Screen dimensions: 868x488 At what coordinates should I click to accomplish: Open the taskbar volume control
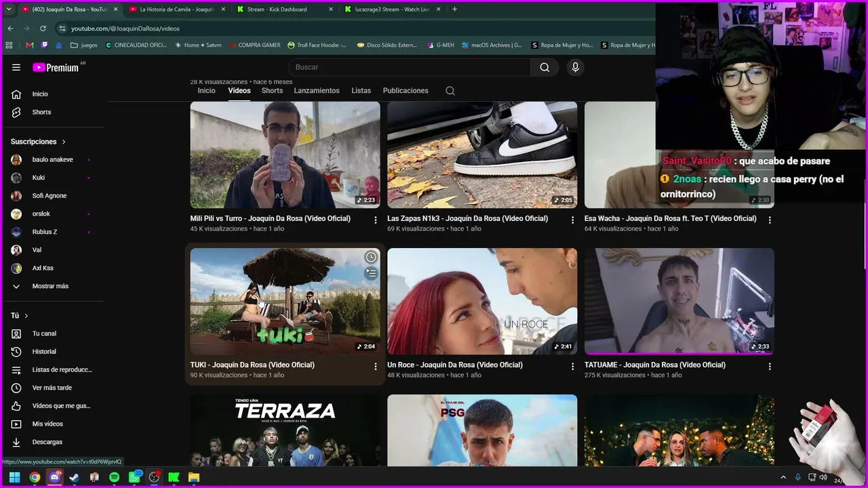[x=823, y=477]
